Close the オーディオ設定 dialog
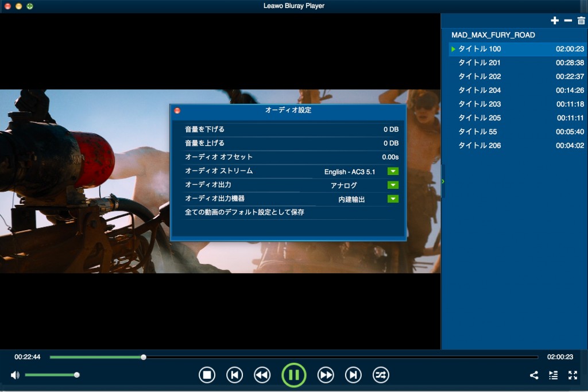588x392 pixels. click(177, 111)
